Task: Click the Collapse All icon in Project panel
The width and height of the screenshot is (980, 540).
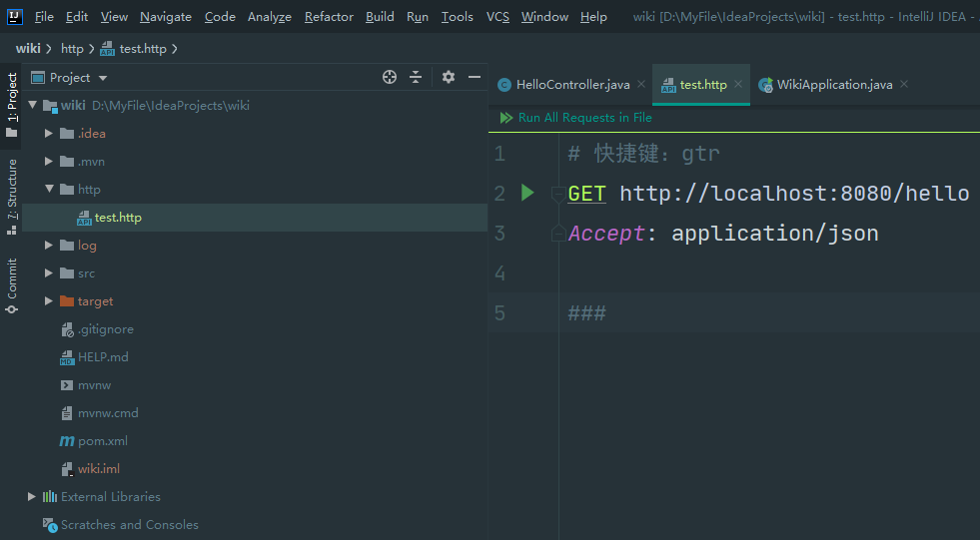Action: coord(416,77)
